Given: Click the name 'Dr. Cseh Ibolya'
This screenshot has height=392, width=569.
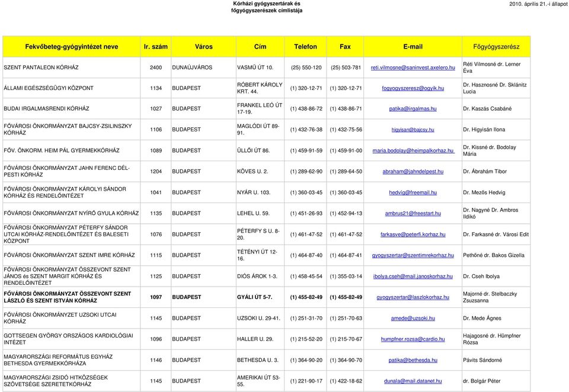Looking at the screenshot, I should [481, 277].
